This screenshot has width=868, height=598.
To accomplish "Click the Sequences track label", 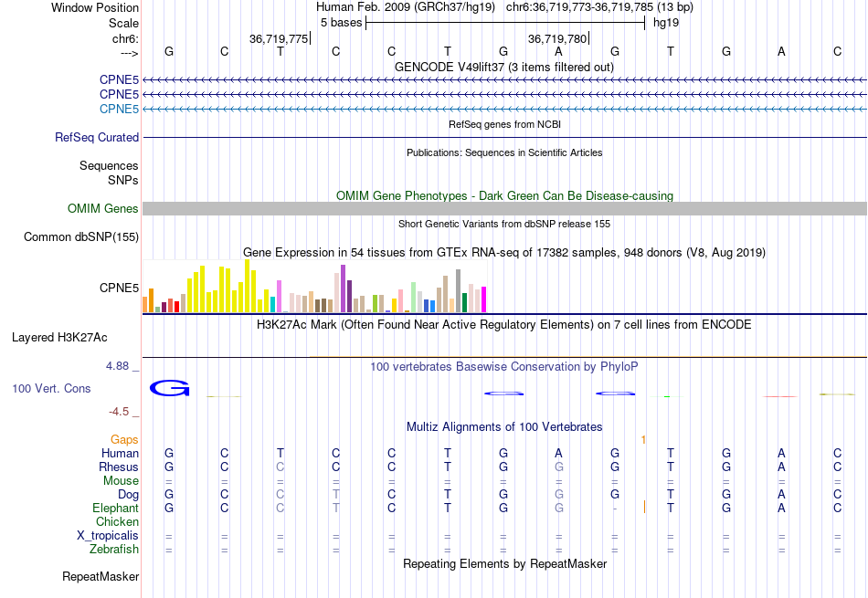I will coord(109,165).
